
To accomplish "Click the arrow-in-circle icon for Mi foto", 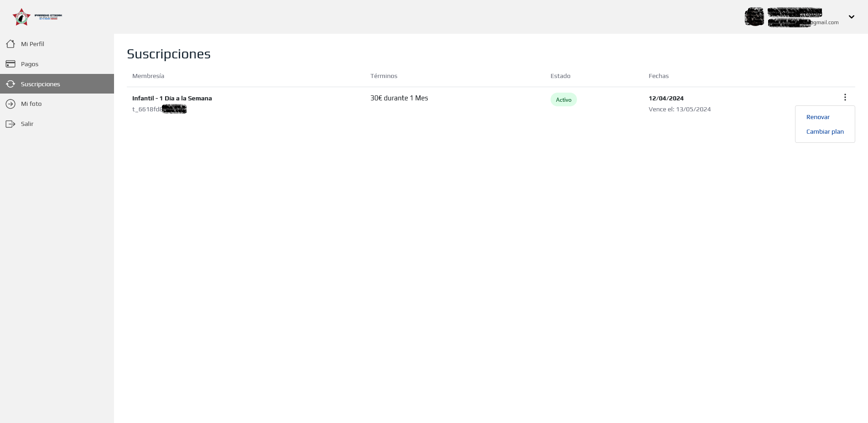I will click(10, 104).
